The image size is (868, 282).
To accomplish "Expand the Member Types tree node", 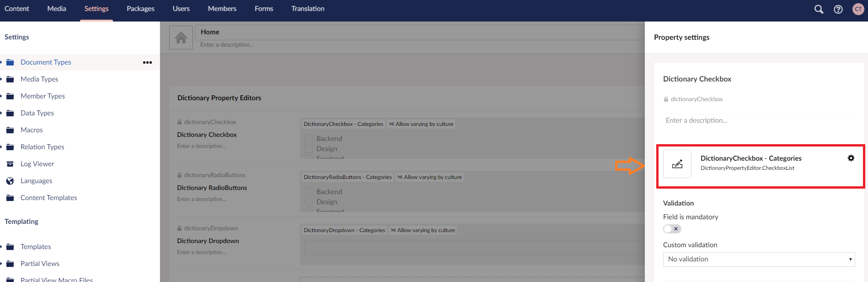I will pyautogui.click(x=1, y=96).
